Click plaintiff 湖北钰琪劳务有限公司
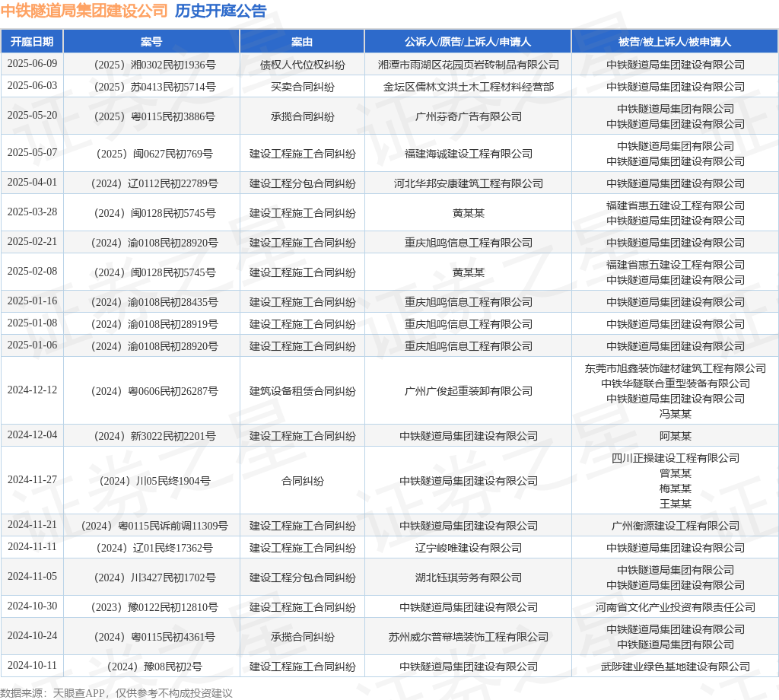Screen dimensions: 779x700 [468, 577]
